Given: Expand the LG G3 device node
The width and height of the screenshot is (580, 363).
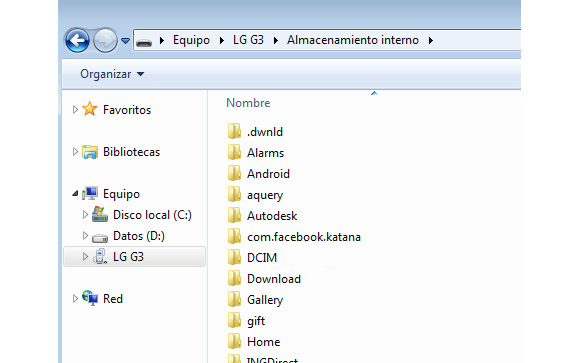Looking at the screenshot, I should (85, 256).
